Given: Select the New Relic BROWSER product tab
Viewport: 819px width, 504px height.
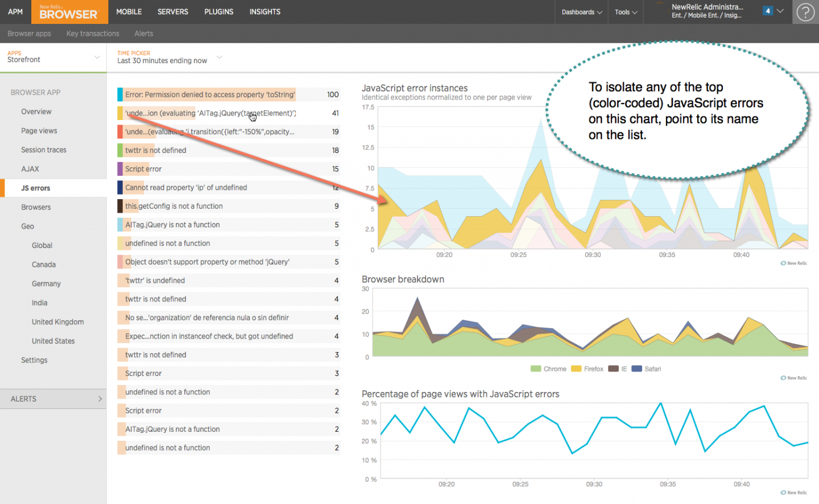Looking at the screenshot, I should pyautogui.click(x=69, y=12).
